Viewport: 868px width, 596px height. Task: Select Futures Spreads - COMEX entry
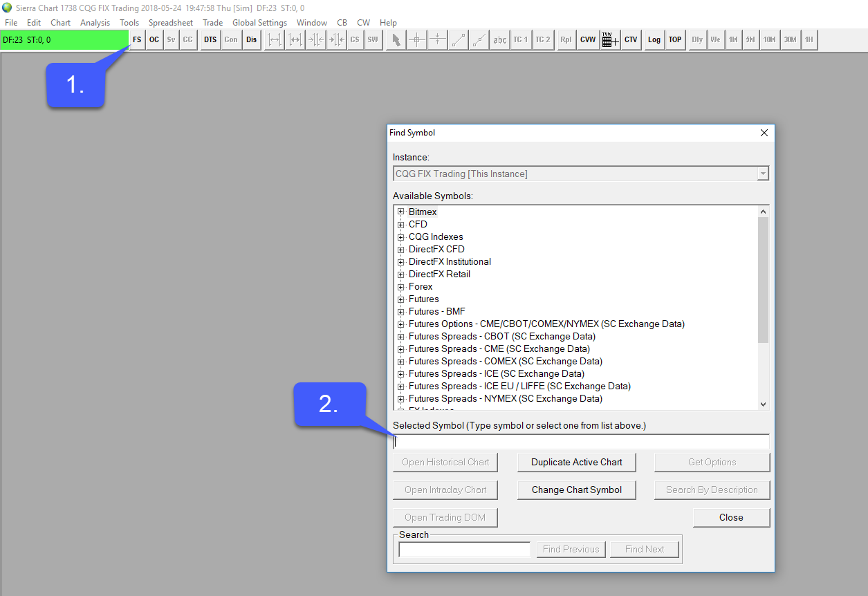coord(505,362)
